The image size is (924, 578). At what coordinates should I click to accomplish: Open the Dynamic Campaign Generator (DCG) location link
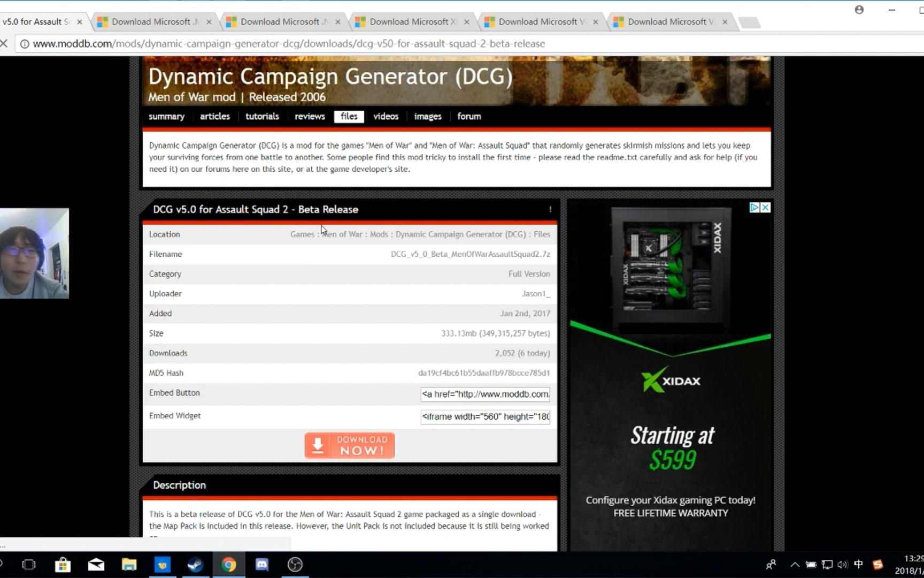pos(460,234)
